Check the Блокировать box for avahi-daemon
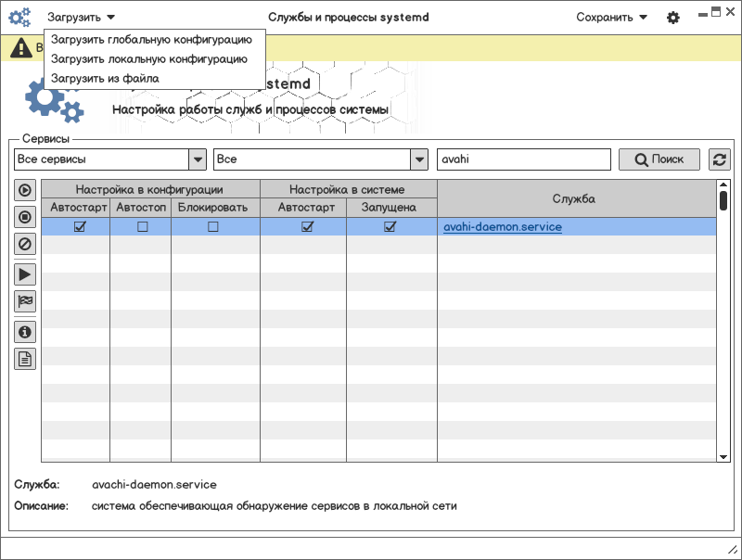742x560 pixels. 213,227
